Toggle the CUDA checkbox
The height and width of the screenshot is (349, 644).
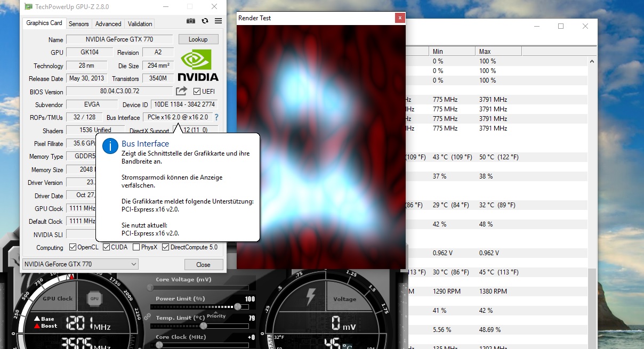pos(106,247)
